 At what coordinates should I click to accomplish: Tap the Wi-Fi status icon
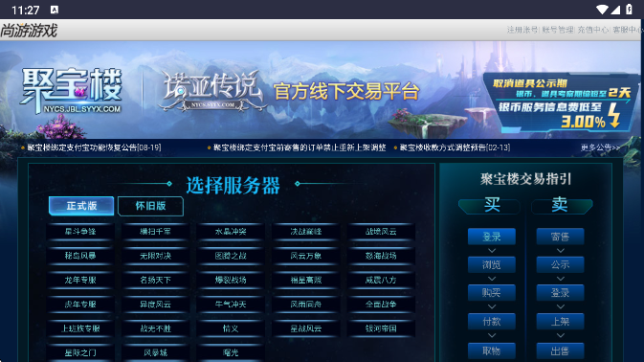point(602,10)
